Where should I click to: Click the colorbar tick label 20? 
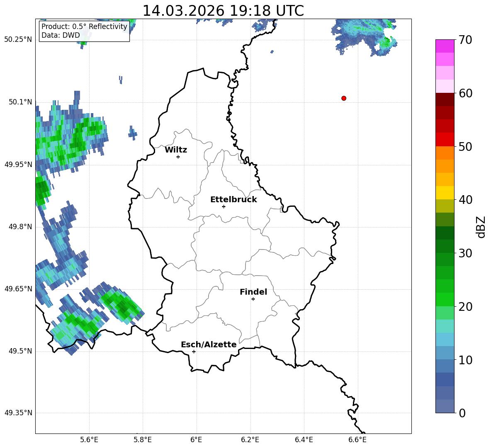pyautogui.click(x=465, y=307)
